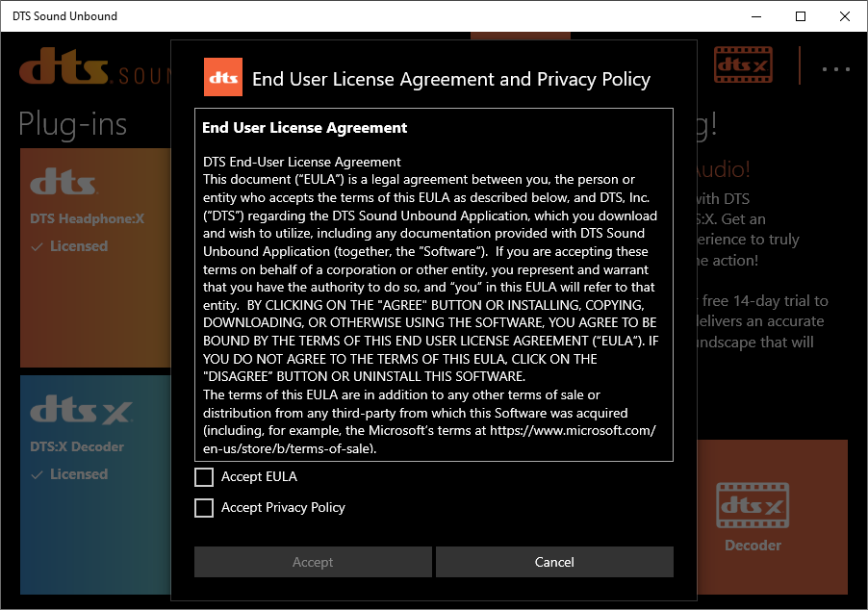Viewport: 868px width, 610px height.
Task: Click the Cancel button in dialog
Action: coord(554,562)
